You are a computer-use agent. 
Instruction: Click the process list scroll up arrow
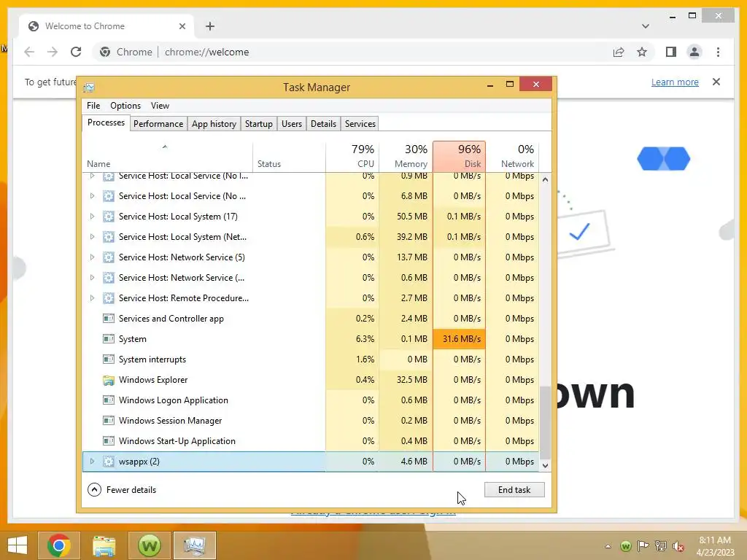pyautogui.click(x=546, y=180)
